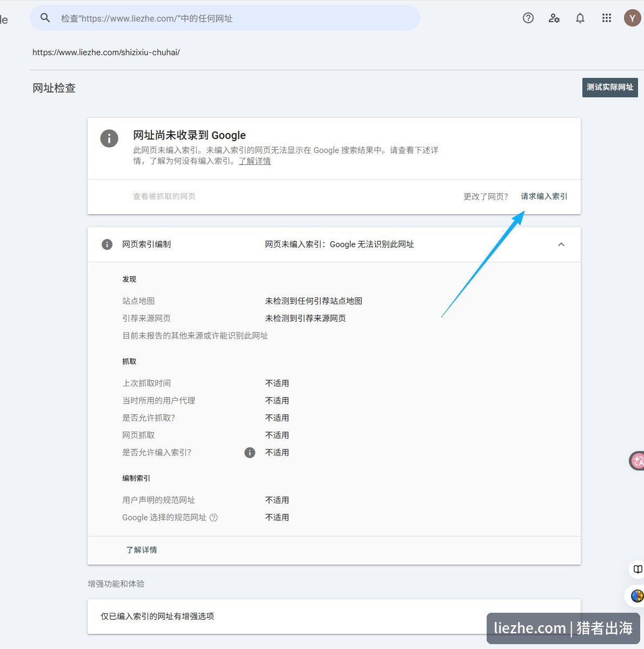The height and width of the screenshot is (649, 644).
Task: Click the 抓取 section heading
Action: coord(129,361)
